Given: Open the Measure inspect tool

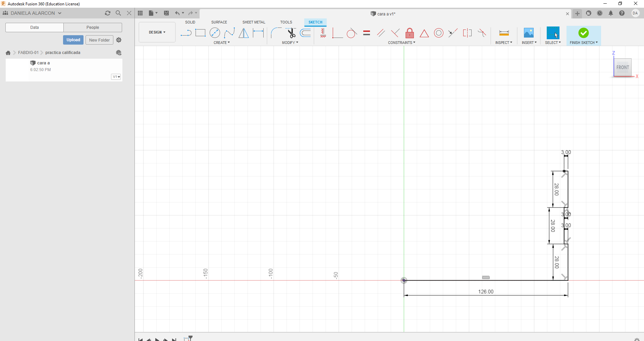Looking at the screenshot, I should pos(504,33).
